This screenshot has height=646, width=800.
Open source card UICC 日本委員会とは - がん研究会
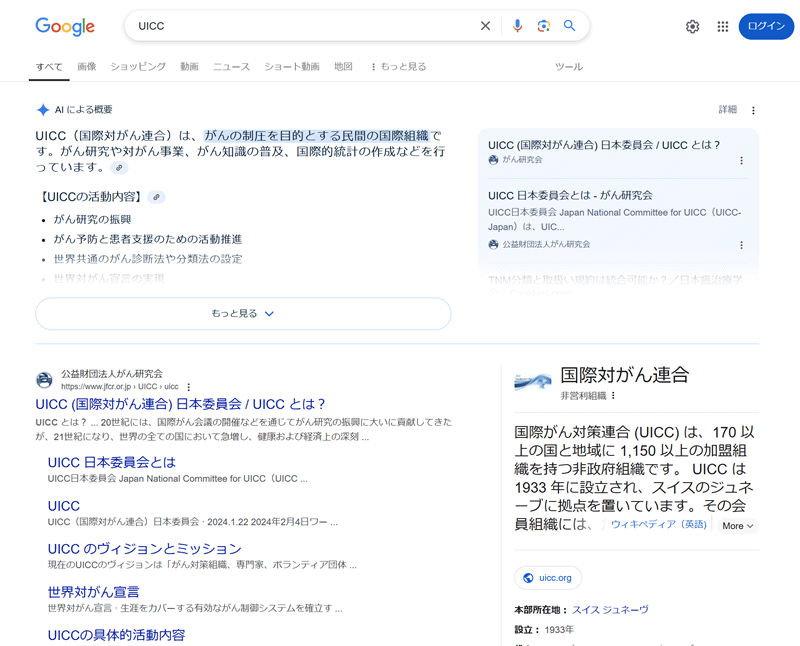pyautogui.click(x=570, y=195)
